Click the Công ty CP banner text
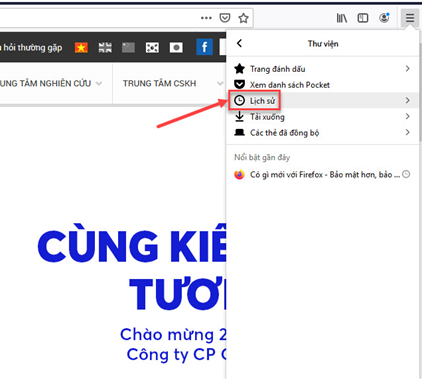 (176, 354)
